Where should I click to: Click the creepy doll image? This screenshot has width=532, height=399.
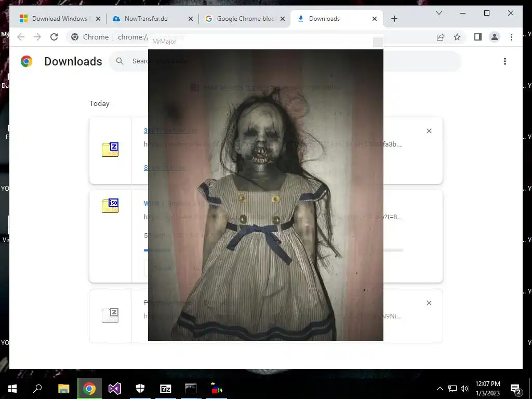265,195
